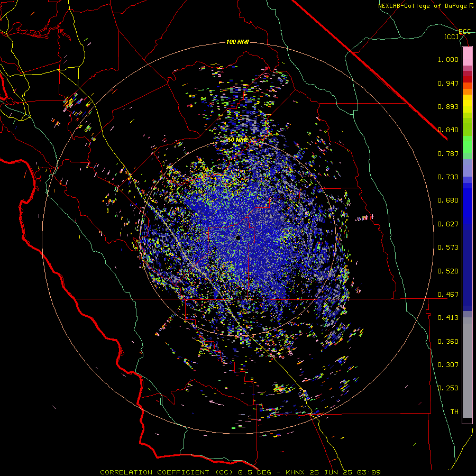476x476 pixels.
Task: Click the 0.787 scale value
Action: click(x=448, y=153)
